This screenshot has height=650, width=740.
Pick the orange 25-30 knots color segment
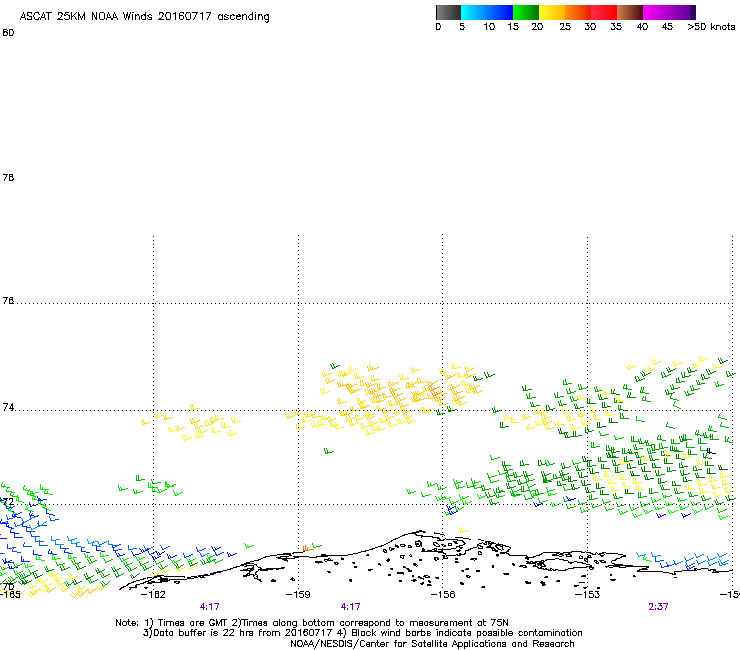[x=578, y=12]
